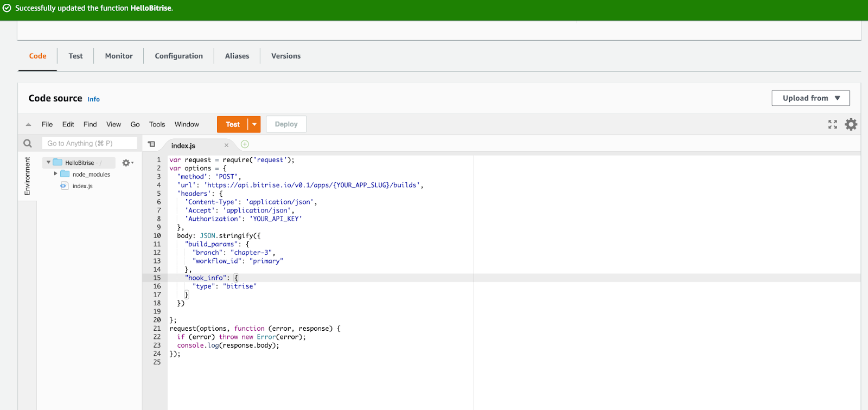
Task: Go to the Versions tab
Action: tap(286, 56)
